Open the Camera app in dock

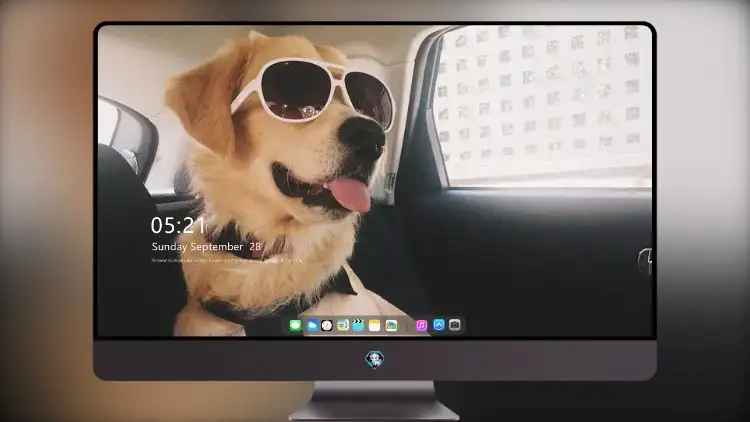click(x=455, y=325)
